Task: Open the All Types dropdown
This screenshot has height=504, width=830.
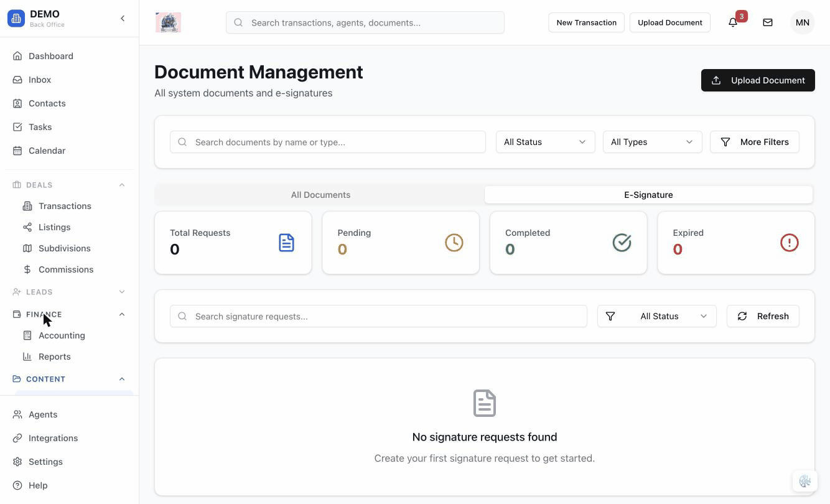Action: pos(653,142)
